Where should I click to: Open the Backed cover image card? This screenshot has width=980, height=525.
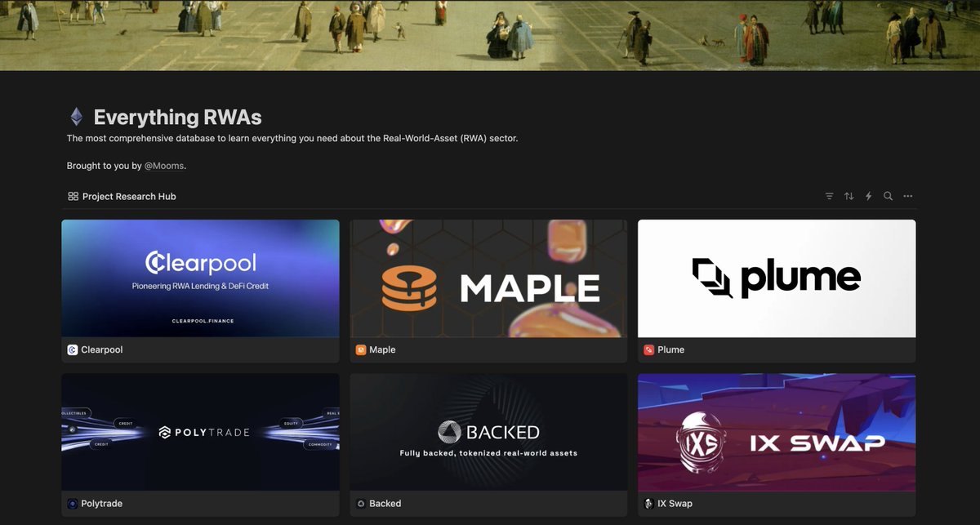coord(489,432)
